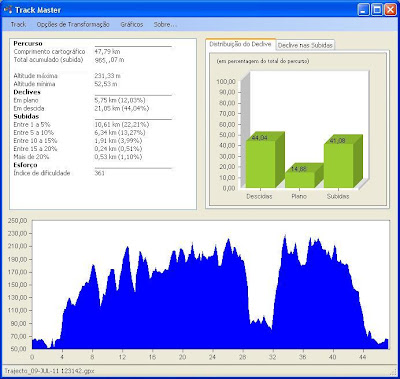Click the elevation profile peak near km 33
400x379 pixels.
285,236
